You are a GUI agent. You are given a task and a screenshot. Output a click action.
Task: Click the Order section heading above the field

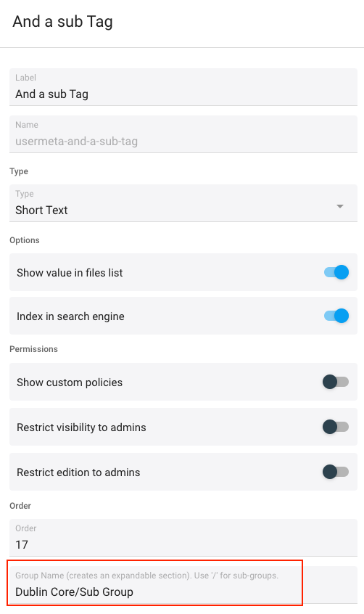(x=20, y=506)
